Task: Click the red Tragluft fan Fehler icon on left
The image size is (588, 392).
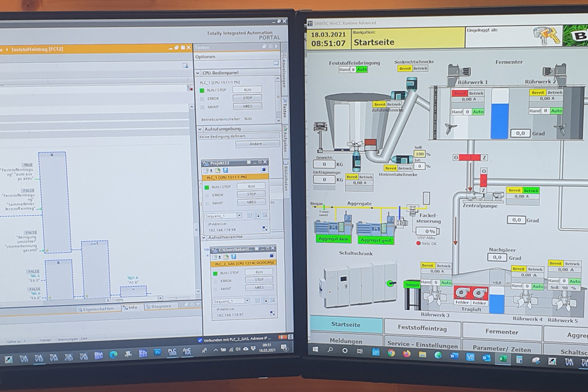Action: pyautogui.click(x=462, y=293)
